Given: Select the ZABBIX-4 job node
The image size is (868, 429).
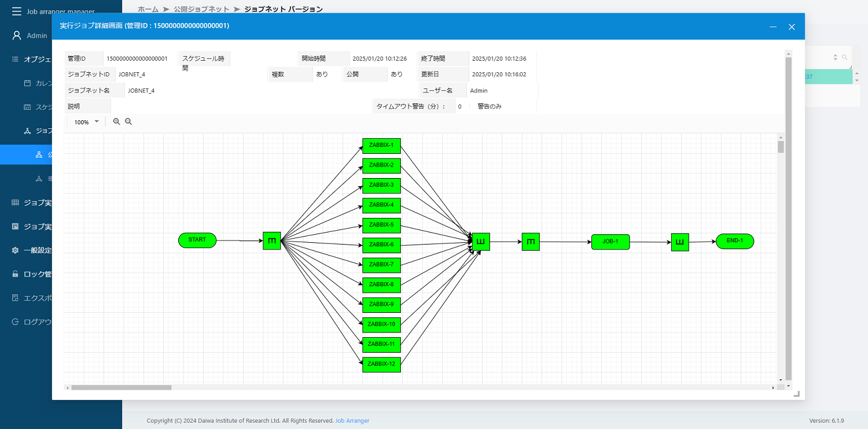Looking at the screenshot, I should [x=381, y=205].
